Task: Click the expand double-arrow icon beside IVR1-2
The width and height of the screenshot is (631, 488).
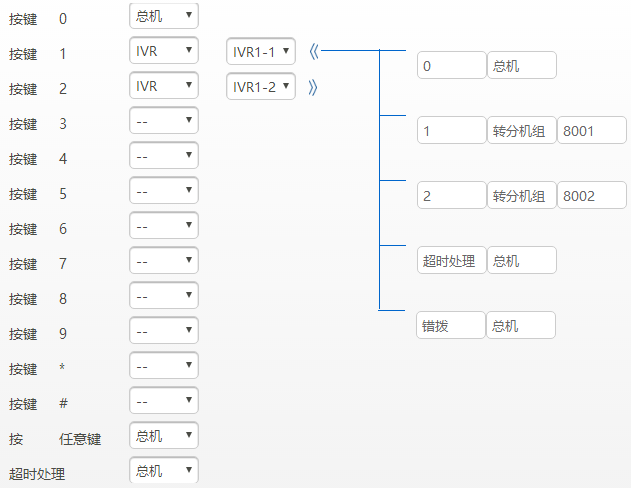Action: pos(313,87)
